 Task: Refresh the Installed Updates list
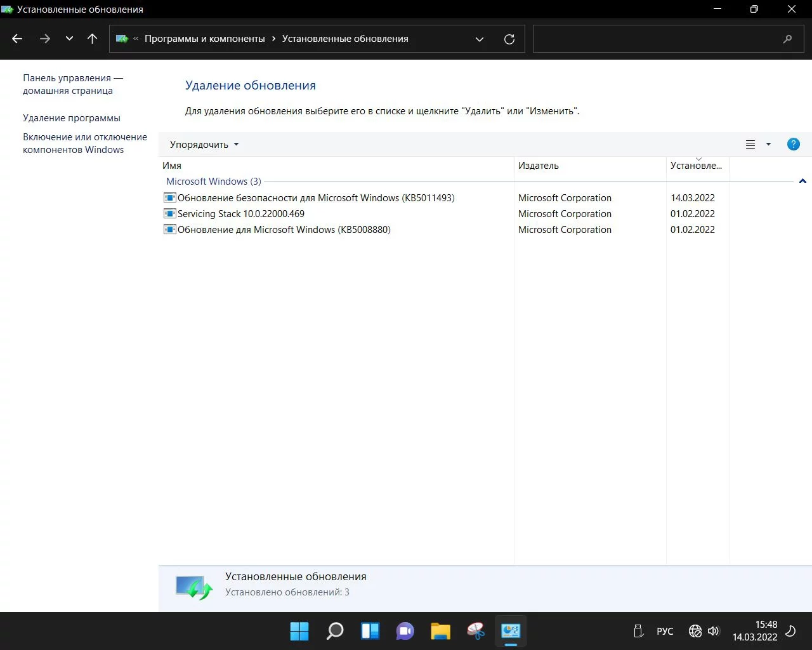coord(509,39)
